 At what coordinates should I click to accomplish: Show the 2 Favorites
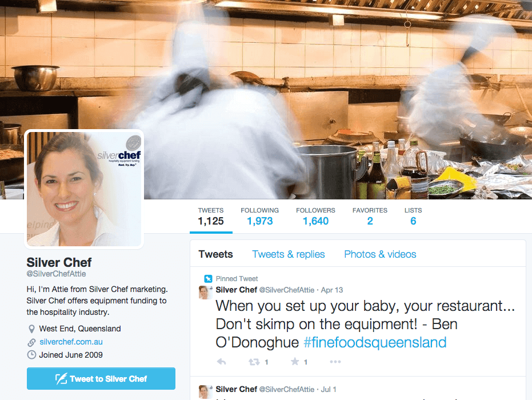370,216
